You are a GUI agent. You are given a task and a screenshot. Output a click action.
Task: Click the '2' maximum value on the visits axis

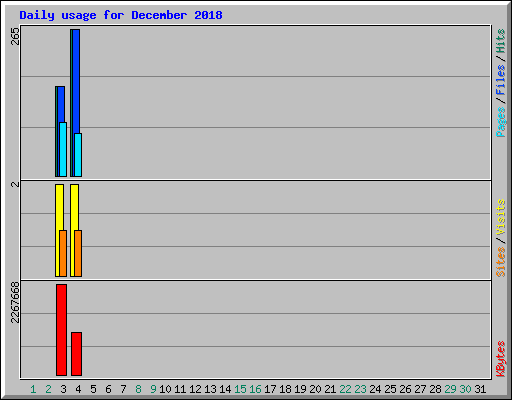click(15, 184)
